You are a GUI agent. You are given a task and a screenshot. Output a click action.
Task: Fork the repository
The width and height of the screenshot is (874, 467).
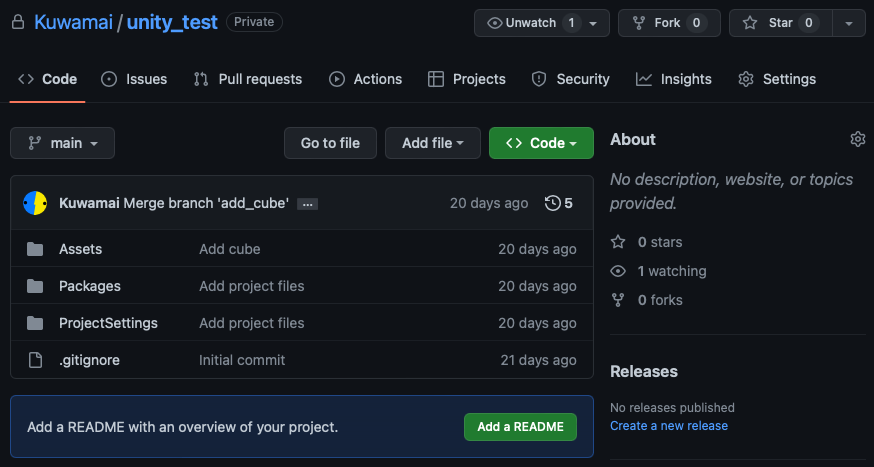click(x=669, y=23)
